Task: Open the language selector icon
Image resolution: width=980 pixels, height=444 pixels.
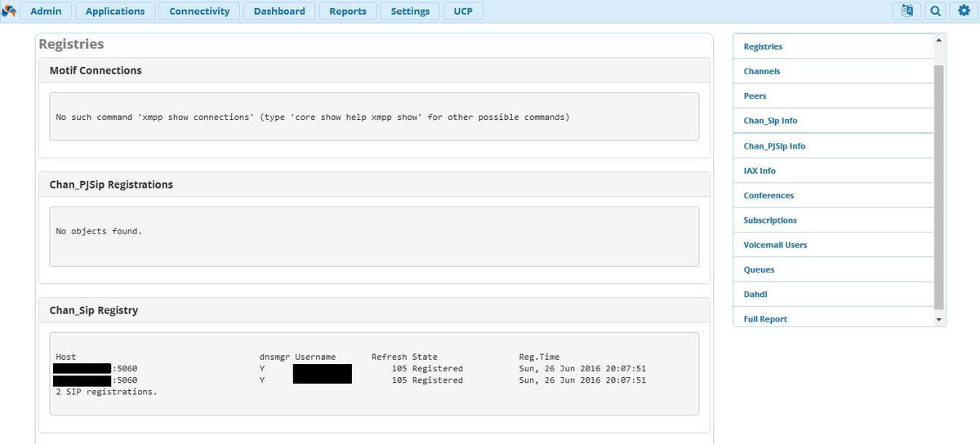Action: point(906,11)
